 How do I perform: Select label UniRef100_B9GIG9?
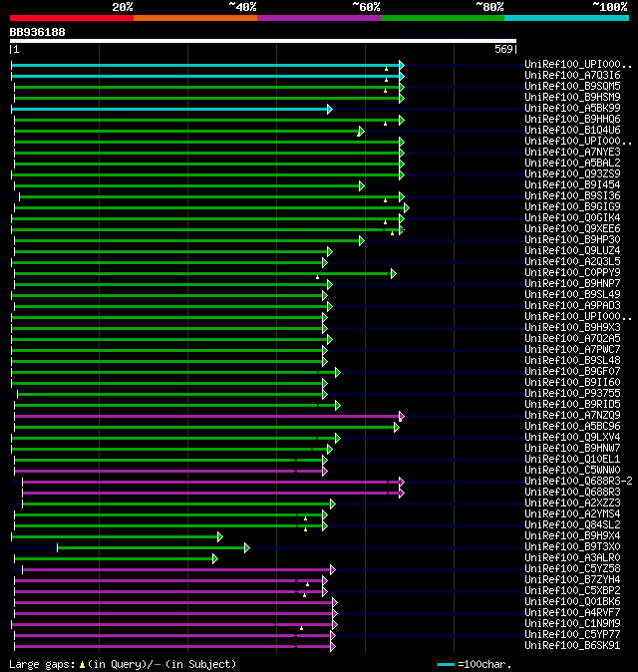point(572,207)
